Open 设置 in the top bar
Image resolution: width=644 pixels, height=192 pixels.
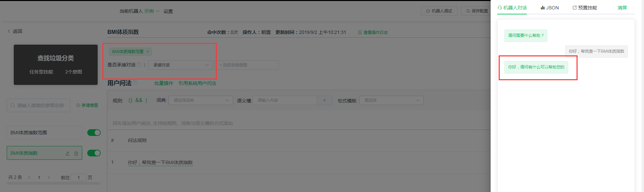click(168, 11)
